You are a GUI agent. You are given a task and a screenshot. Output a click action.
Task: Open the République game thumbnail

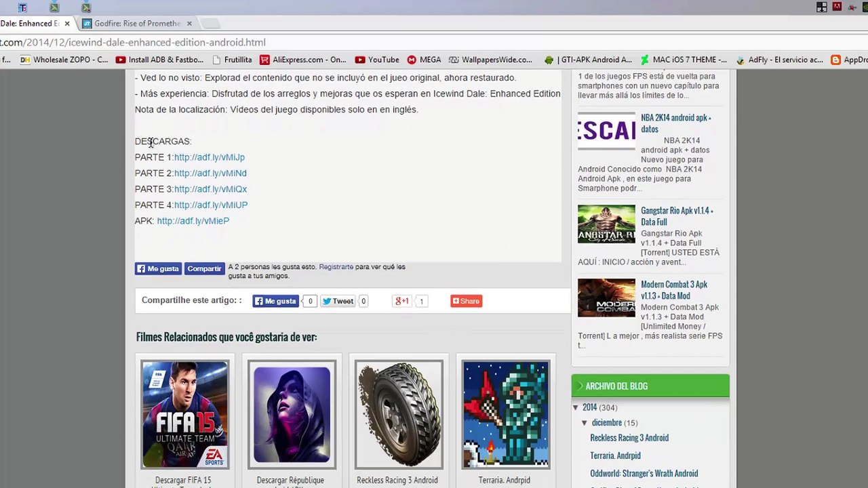pyautogui.click(x=292, y=415)
